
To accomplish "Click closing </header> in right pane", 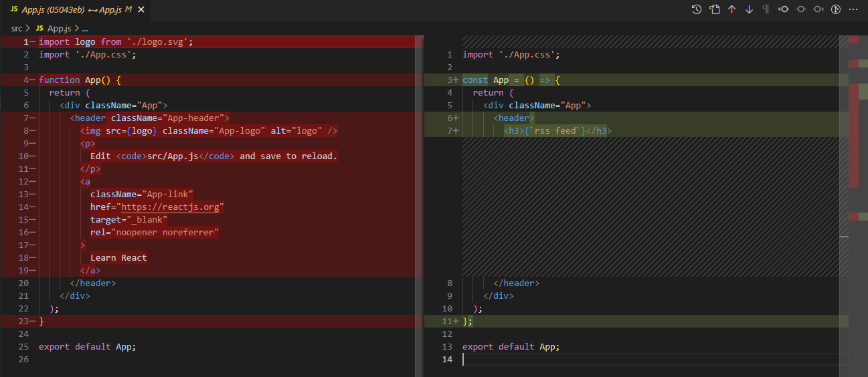I will pos(516,283).
